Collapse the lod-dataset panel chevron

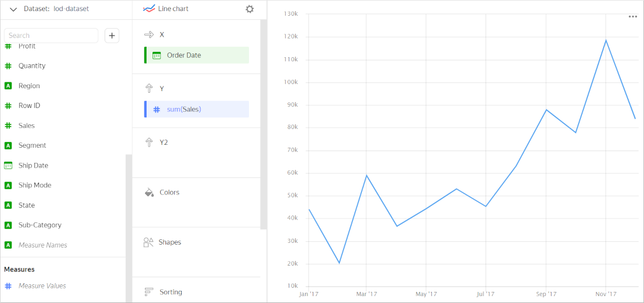13,9
